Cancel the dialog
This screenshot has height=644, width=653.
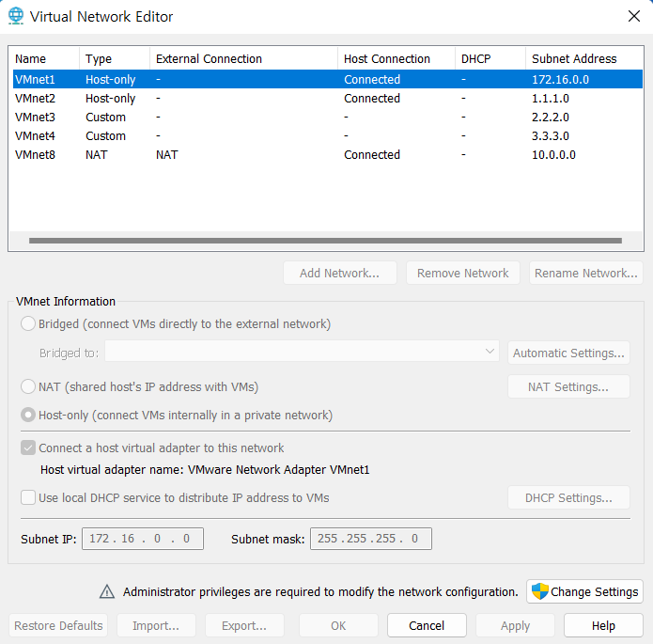427,625
